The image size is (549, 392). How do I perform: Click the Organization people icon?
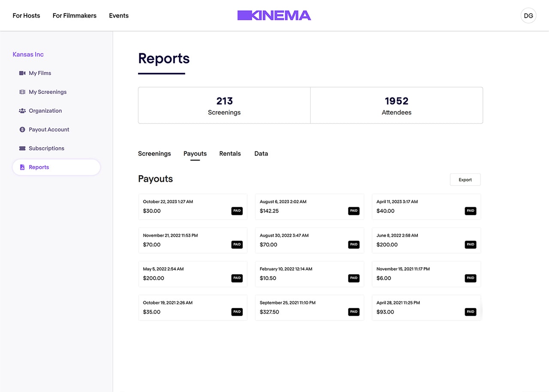22,111
